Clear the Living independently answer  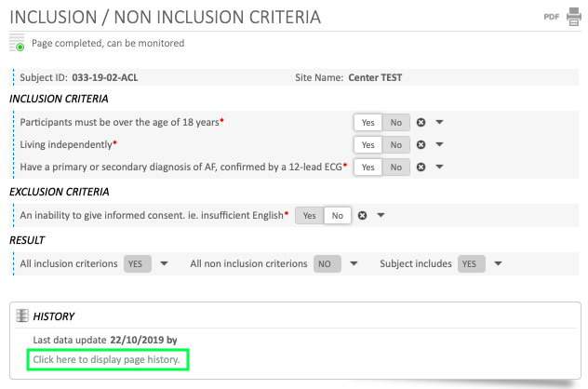pyautogui.click(x=421, y=144)
